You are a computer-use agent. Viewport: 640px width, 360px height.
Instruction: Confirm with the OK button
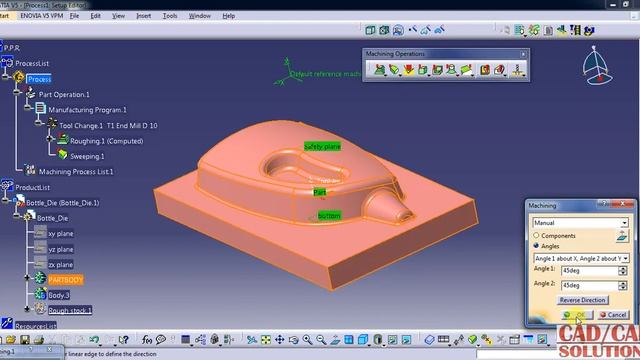click(577, 315)
